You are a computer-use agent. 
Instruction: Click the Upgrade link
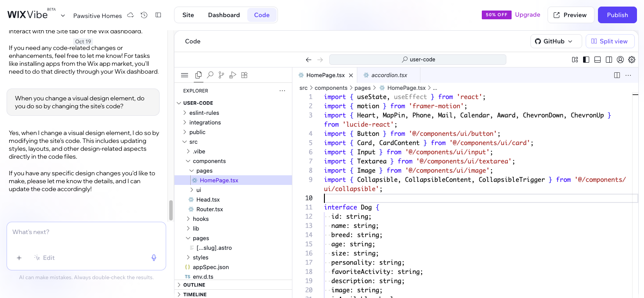pyautogui.click(x=527, y=14)
